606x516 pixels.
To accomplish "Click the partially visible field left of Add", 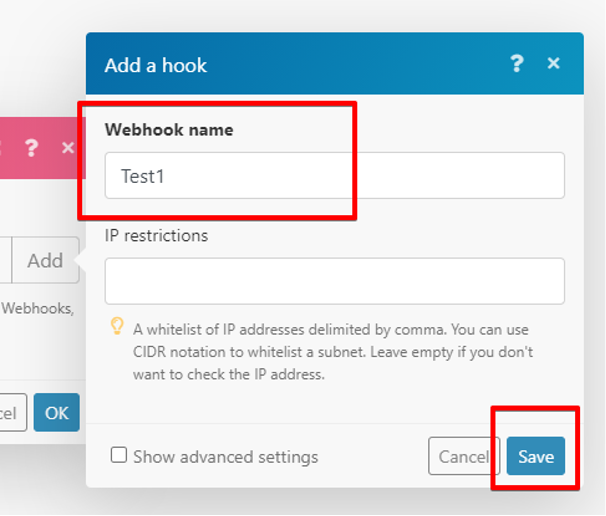I will [5, 260].
